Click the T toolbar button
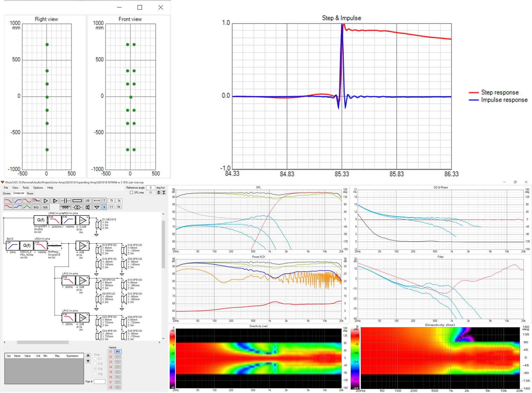The height and width of the screenshot is (393, 532). [104, 201]
